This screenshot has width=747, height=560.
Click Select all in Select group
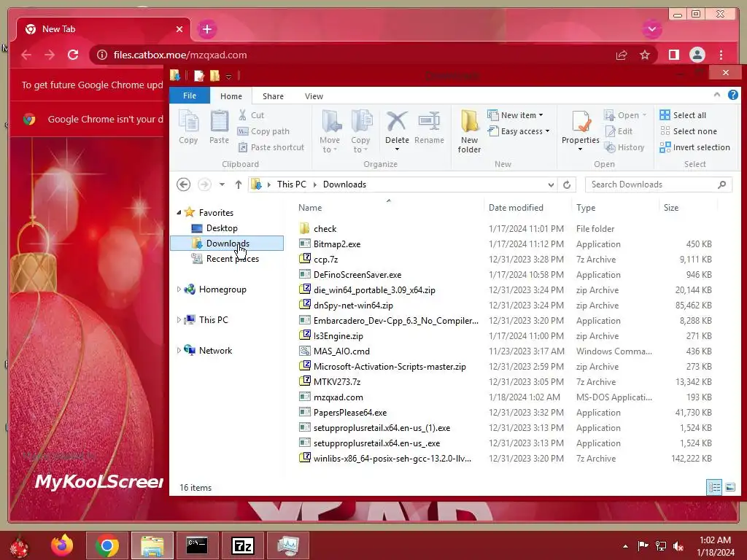coord(683,115)
